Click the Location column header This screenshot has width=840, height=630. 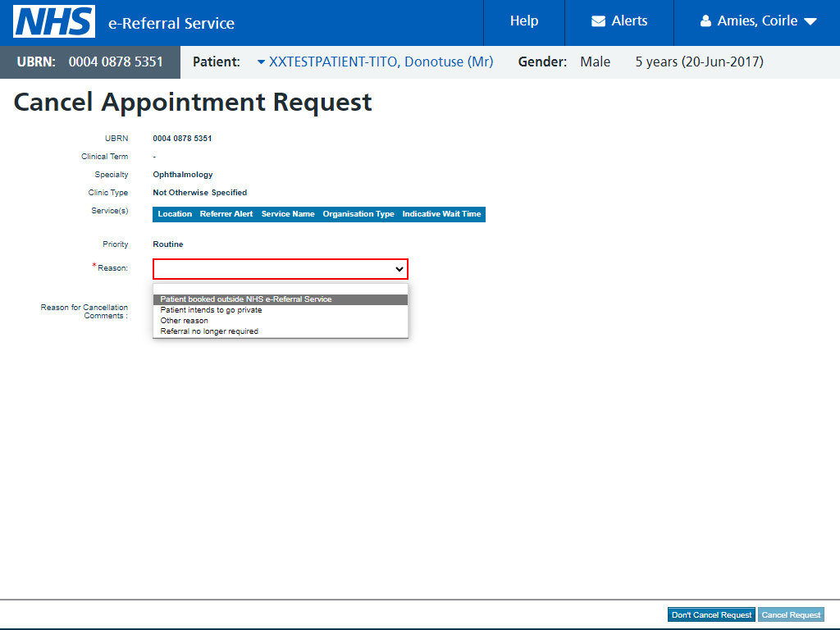[x=175, y=214]
